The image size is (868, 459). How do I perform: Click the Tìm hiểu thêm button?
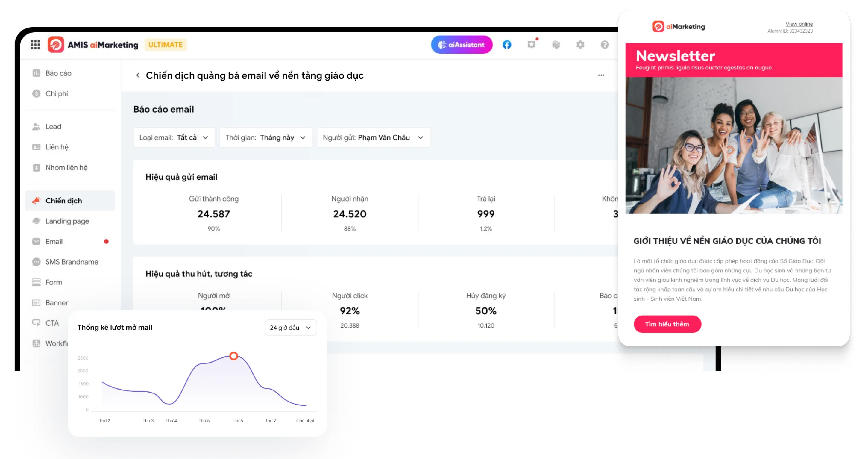coord(667,324)
